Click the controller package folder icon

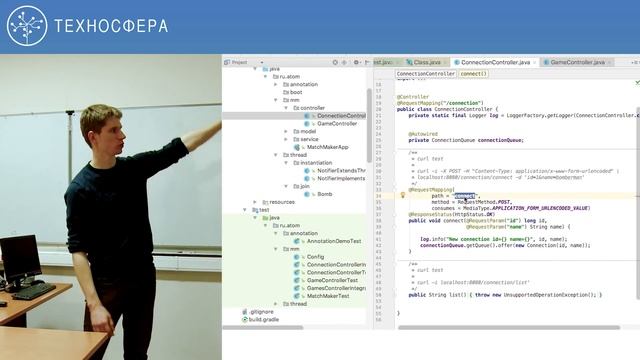pos(296,108)
